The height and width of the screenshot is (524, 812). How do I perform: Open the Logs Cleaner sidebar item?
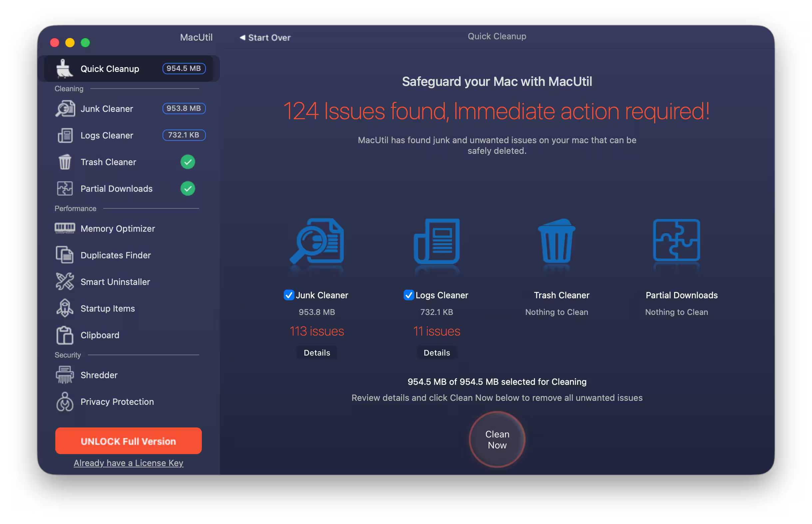coord(129,135)
